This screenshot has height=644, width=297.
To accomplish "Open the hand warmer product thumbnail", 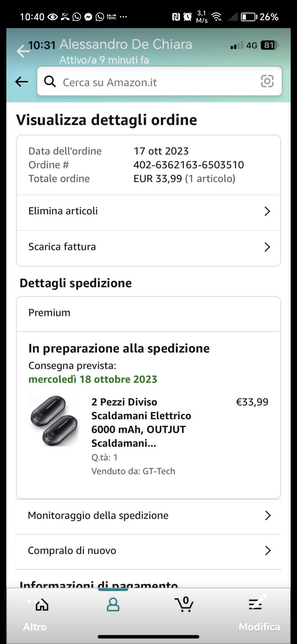I will (x=54, y=421).
